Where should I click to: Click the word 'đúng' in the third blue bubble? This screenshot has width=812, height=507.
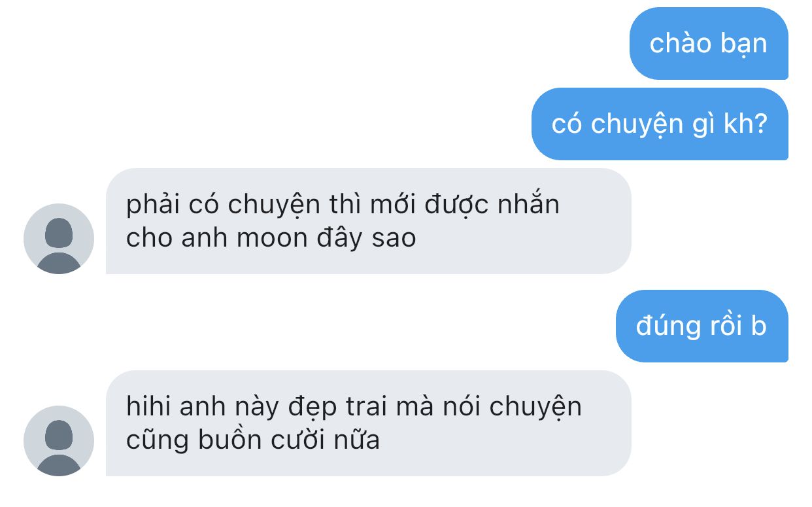tap(664, 327)
